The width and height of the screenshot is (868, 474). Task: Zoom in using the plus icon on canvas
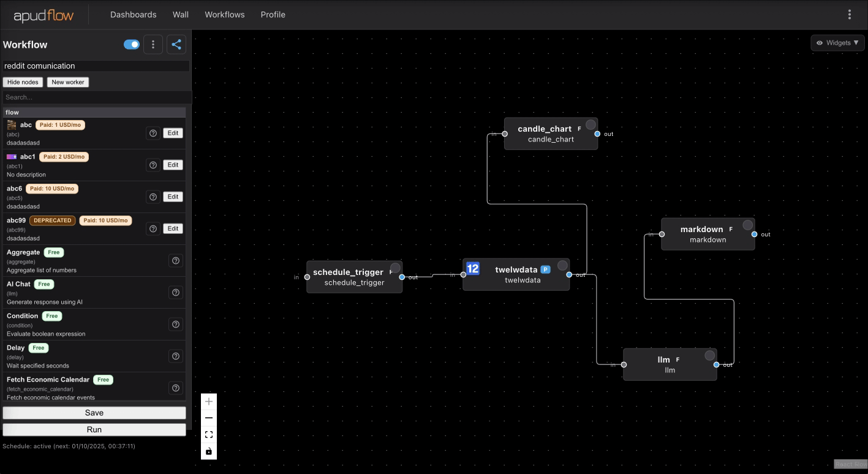coord(208,401)
